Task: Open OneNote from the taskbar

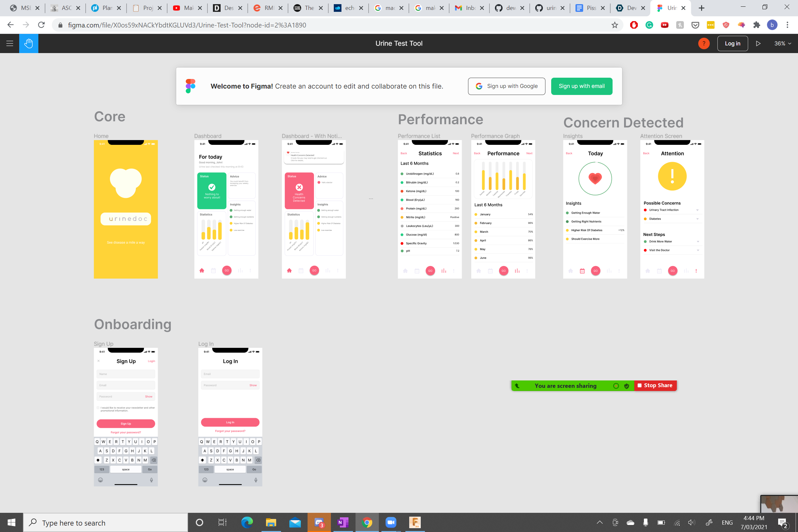Action: pos(343,522)
